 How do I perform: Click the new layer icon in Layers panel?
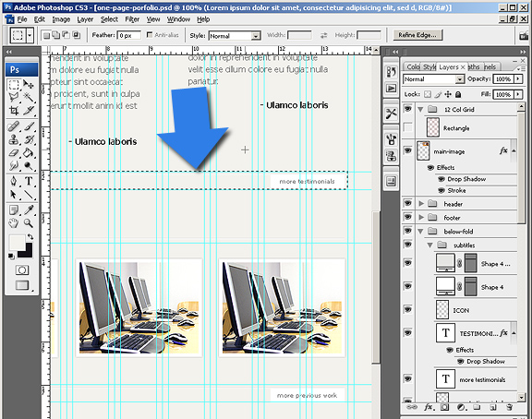493,408
